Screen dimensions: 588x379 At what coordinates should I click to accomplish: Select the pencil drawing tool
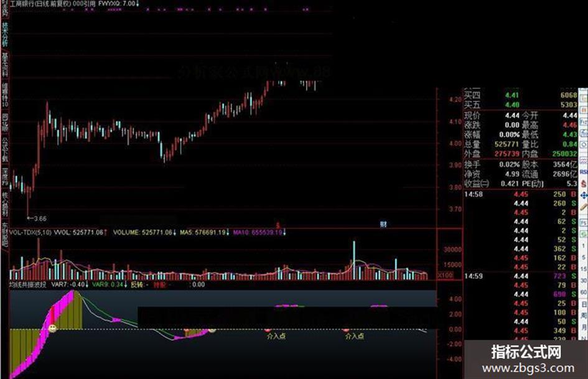tap(584, 207)
